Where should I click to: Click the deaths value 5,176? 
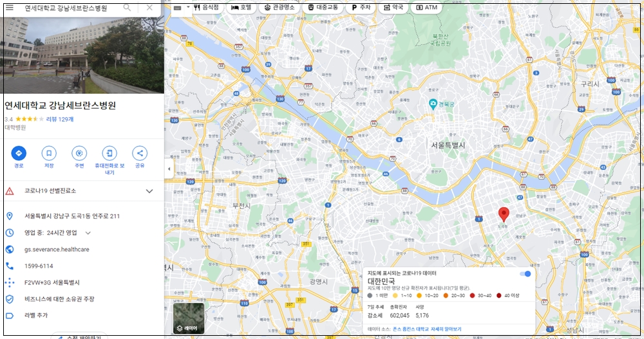[422, 316]
